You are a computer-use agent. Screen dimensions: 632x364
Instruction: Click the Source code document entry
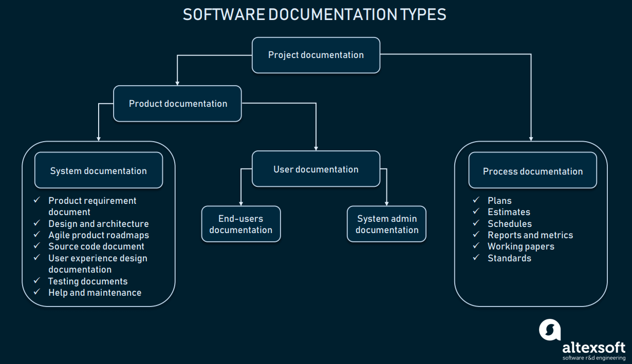coord(96,246)
